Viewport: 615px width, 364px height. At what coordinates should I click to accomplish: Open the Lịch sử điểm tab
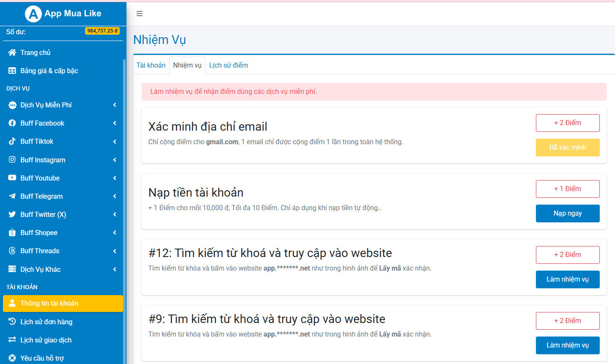point(228,65)
